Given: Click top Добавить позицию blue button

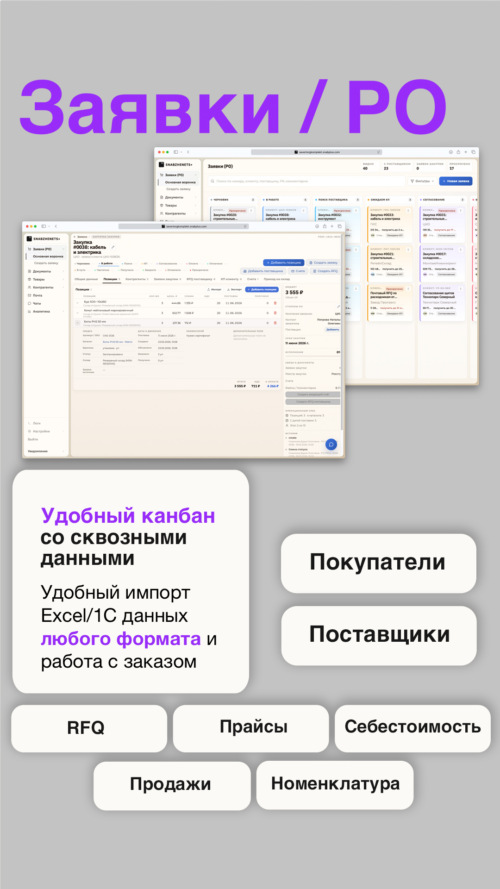Looking at the screenshot, I should pyautogui.click(x=283, y=263).
